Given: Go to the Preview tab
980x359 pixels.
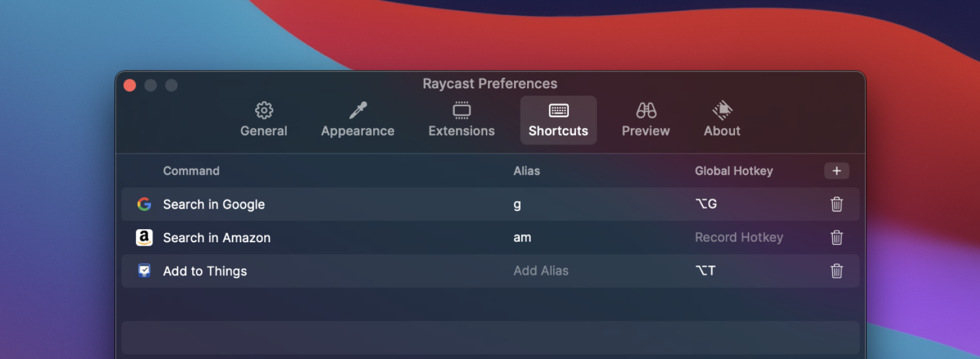Looking at the screenshot, I should point(646,120).
